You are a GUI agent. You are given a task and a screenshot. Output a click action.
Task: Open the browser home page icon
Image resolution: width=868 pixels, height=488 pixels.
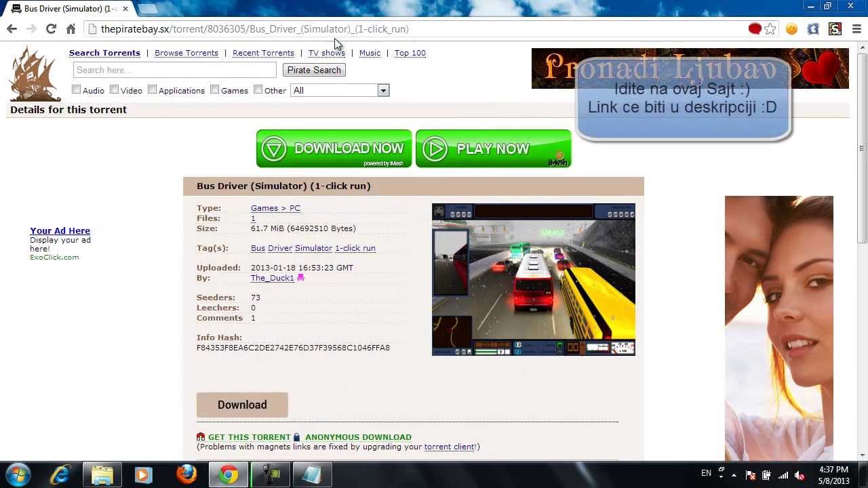(71, 29)
